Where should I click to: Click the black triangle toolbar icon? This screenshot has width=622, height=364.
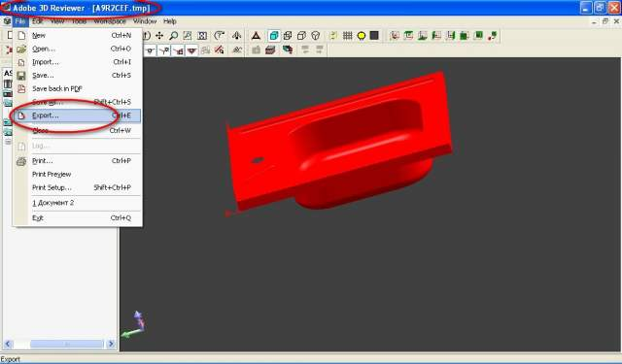tap(256, 36)
